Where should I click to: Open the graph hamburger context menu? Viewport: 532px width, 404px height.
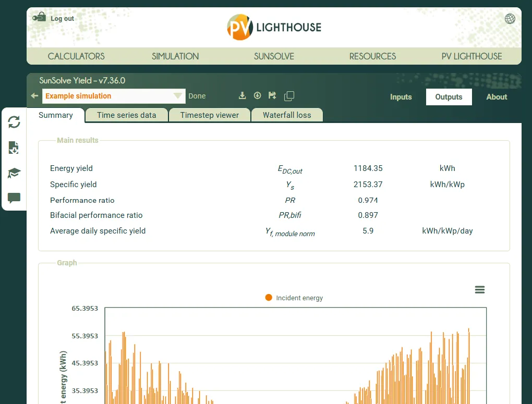(480, 290)
